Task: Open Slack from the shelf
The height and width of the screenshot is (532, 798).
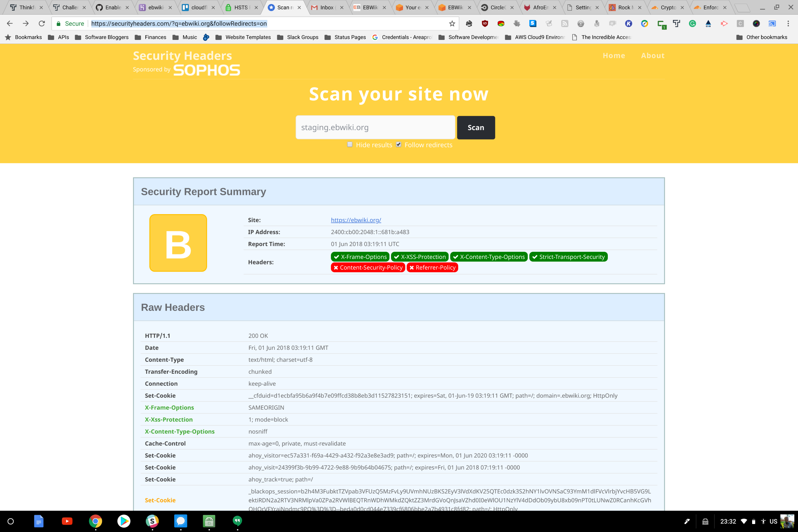Action: click(152, 521)
